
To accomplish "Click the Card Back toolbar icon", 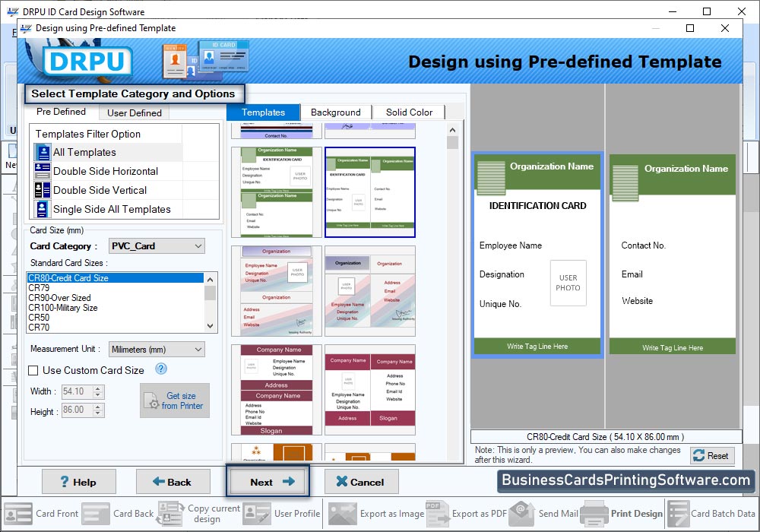I will pyautogui.click(x=96, y=514).
